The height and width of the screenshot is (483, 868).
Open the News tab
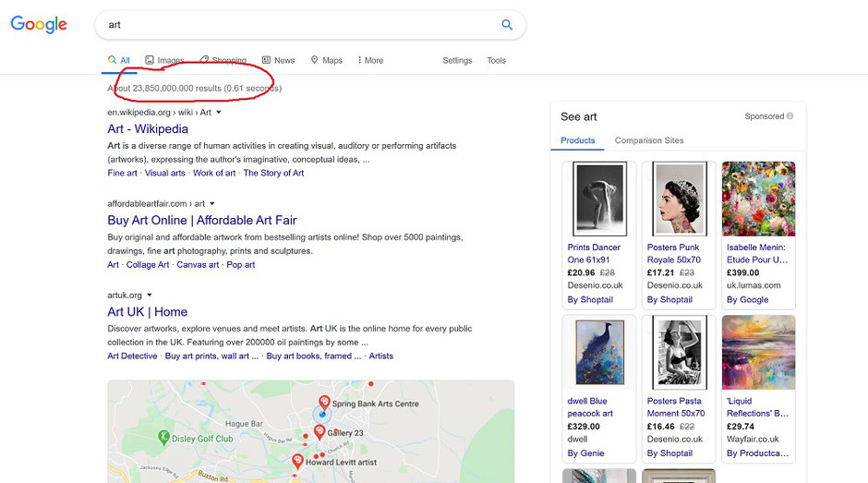279,60
